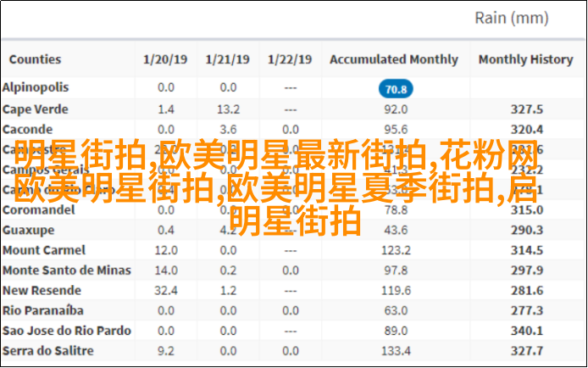
Task: Click the 1/22/19 column header
Action: tap(291, 60)
